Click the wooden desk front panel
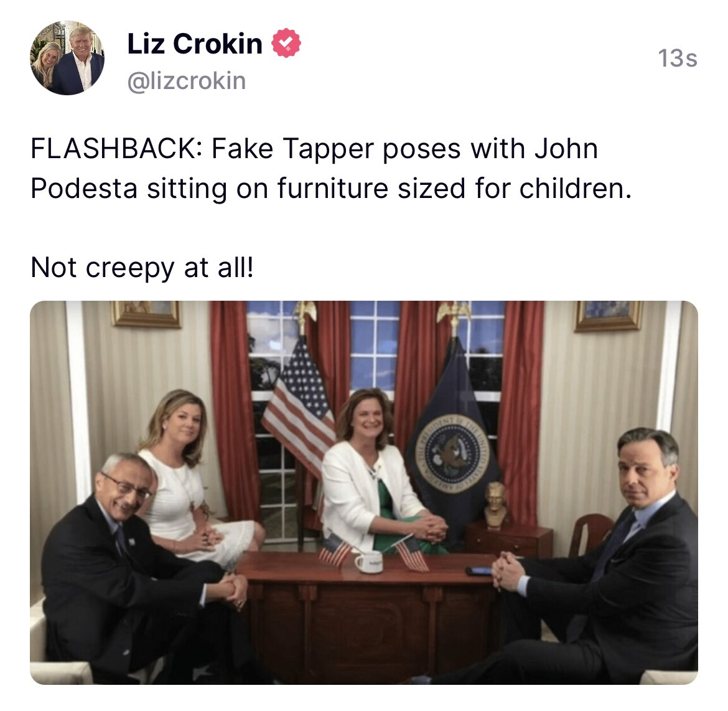Screen dimensions: 728x711 pyautogui.click(x=366, y=628)
